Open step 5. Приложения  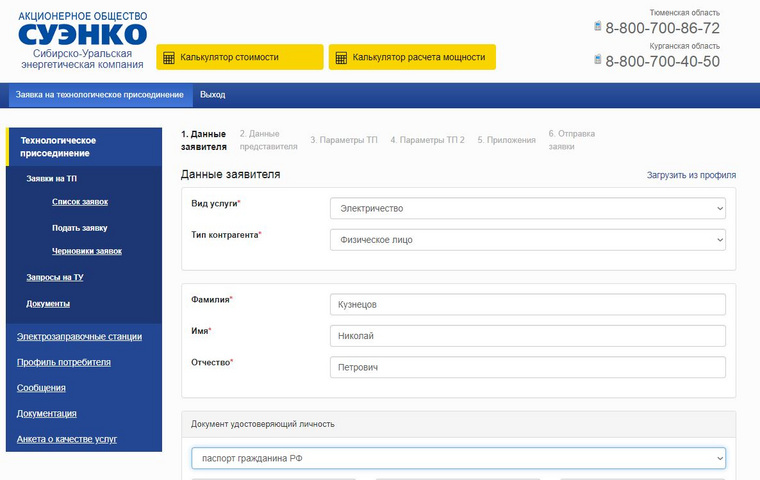[x=507, y=140]
